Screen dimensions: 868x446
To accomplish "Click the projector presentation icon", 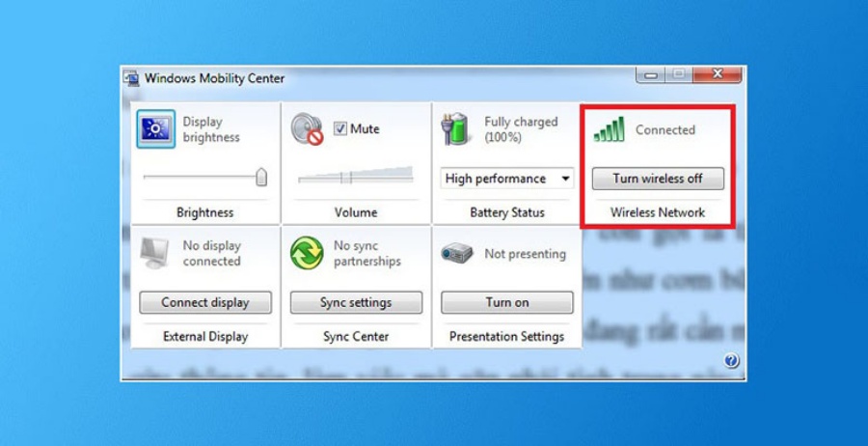I will (457, 254).
